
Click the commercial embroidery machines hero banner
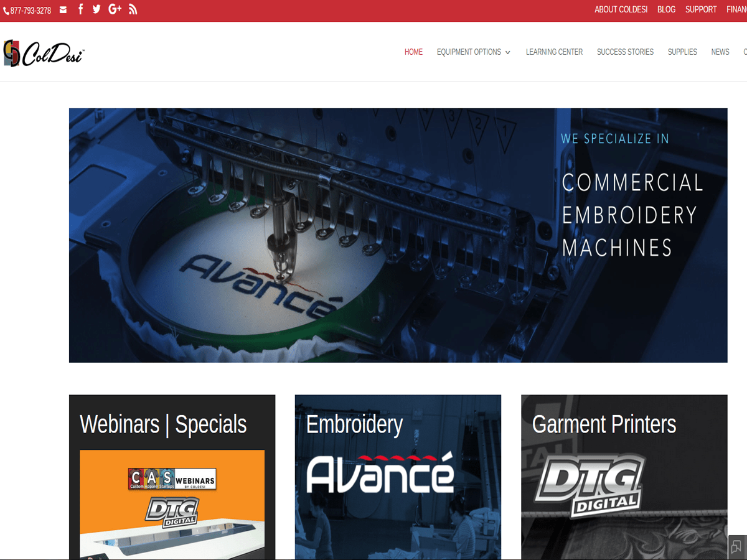(x=398, y=235)
